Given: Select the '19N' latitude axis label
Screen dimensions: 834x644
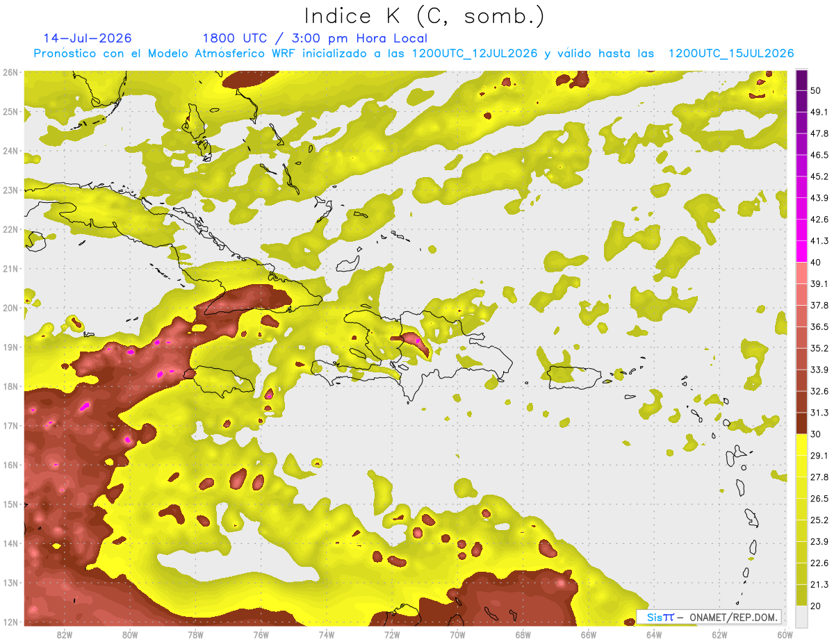Looking at the screenshot, I should (10, 347).
